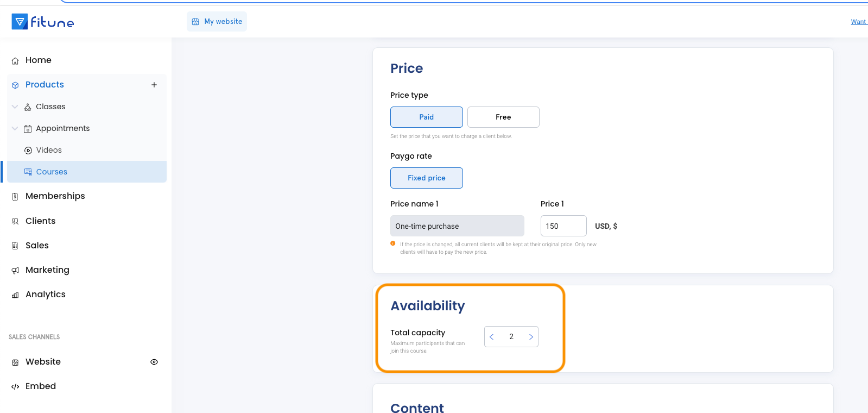Click the Analytics bar chart icon
This screenshot has height=413, width=868.
pos(15,295)
